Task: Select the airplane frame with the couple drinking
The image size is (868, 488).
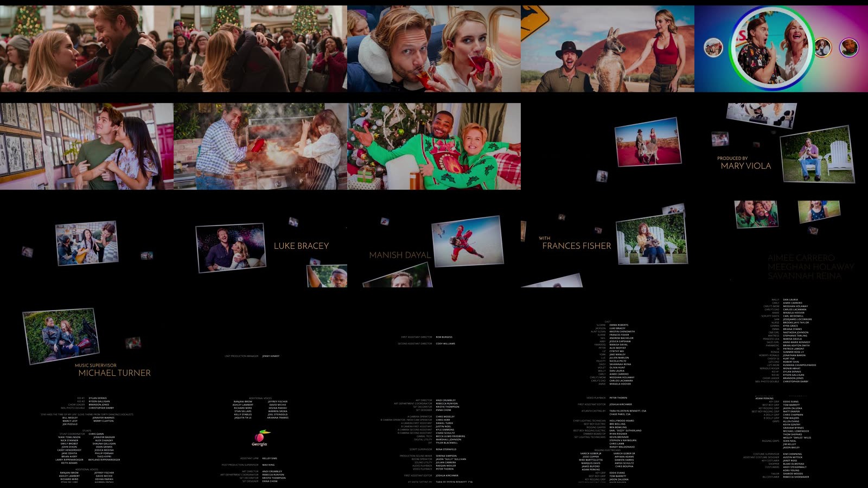Action: (x=434, y=49)
